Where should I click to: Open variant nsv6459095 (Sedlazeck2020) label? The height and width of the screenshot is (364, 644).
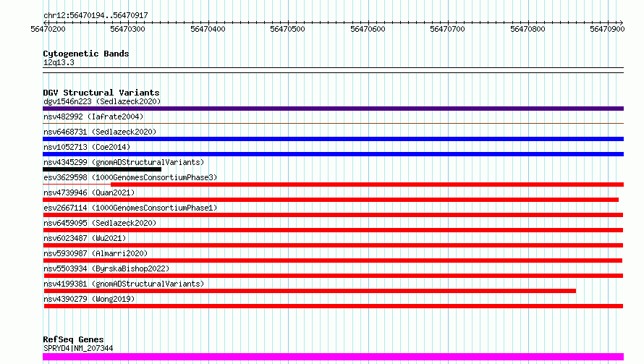[100, 223]
